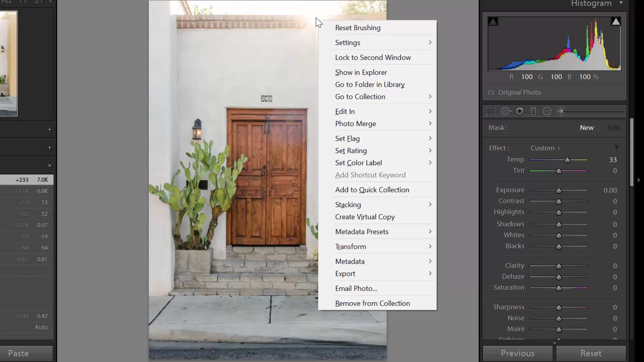Image resolution: width=644 pixels, height=362 pixels.
Task: Toggle the Effect panel switch icon
Action: pos(616,147)
